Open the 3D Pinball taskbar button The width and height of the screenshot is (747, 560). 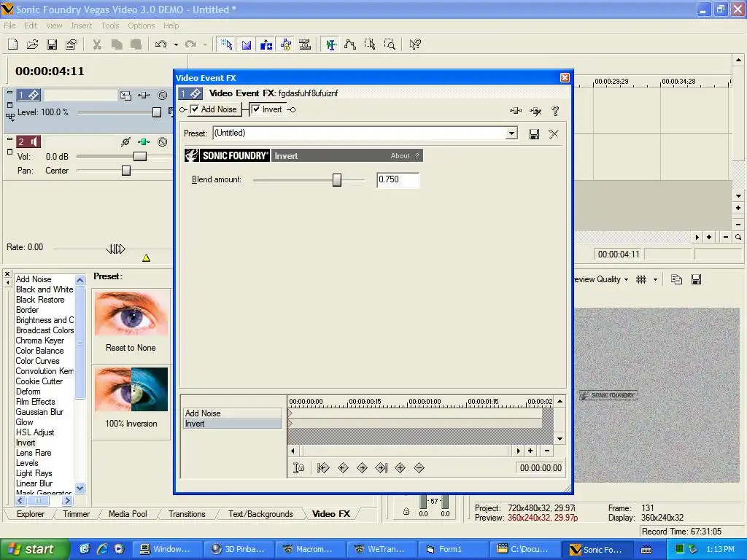pyautogui.click(x=239, y=549)
